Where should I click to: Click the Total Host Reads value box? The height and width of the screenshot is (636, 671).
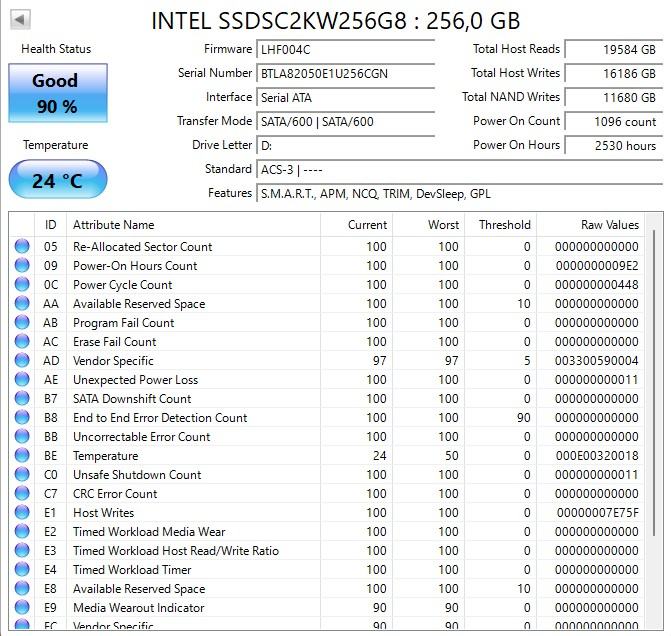(612, 49)
